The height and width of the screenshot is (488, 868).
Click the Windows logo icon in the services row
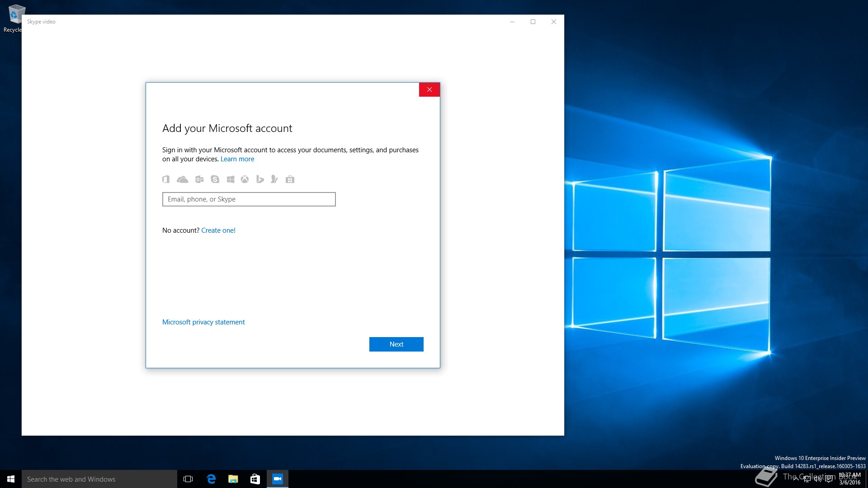(x=231, y=179)
